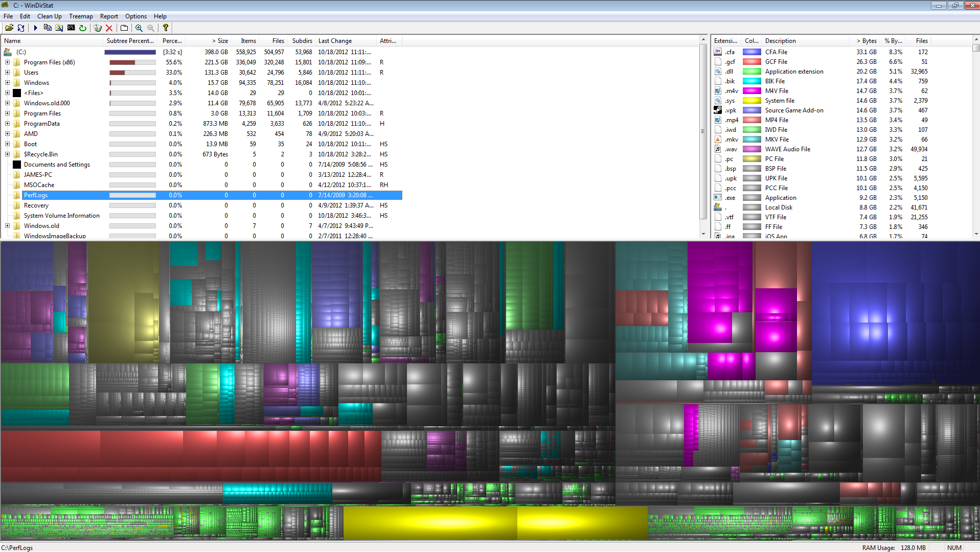Click the .m4v file type icon
The width and height of the screenshot is (980, 552).
coord(718,91)
